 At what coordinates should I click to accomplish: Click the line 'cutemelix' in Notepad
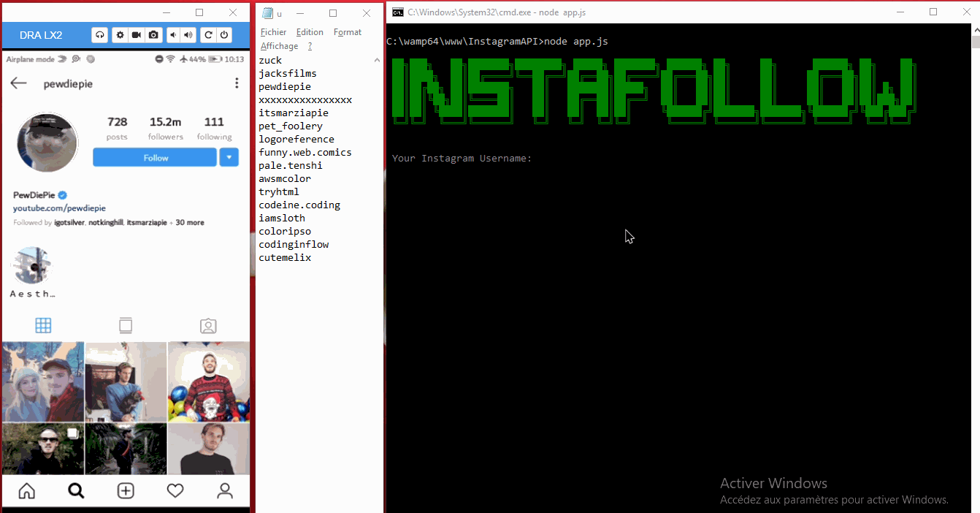pyautogui.click(x=285, y=258)
